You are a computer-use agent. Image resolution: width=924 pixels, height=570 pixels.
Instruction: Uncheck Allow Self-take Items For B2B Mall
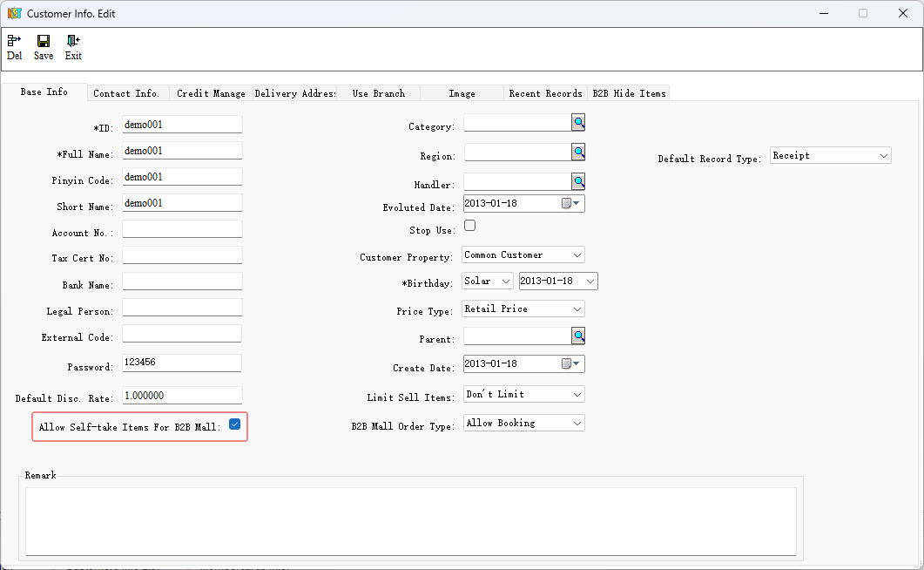234,424
